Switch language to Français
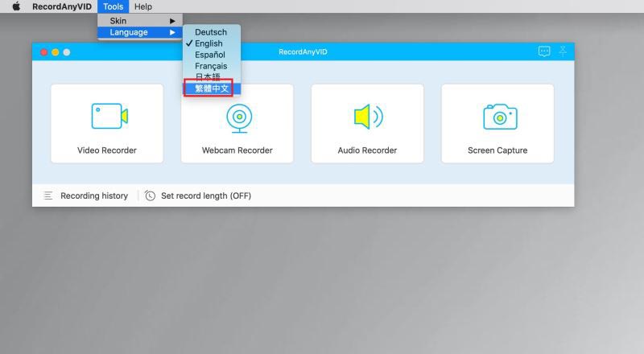This screenshot has width=644, height=354. [212, 66]
